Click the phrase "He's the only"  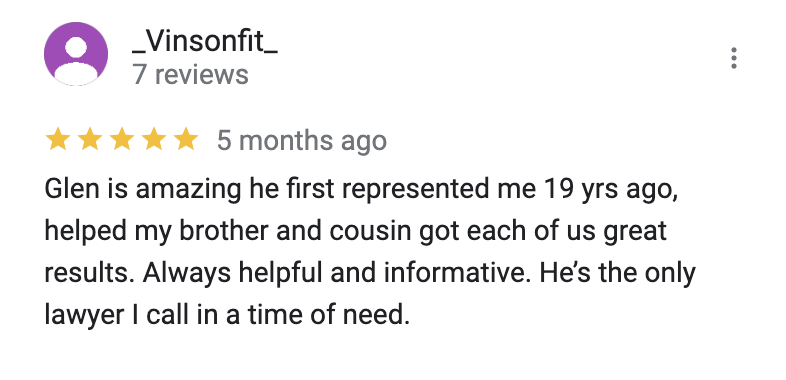click(x=618, y=274)
